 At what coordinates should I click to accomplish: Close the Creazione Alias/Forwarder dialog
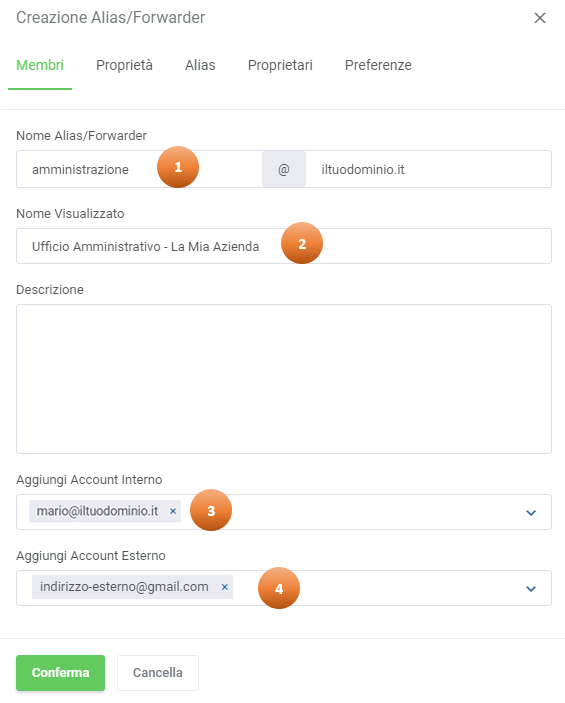(x=540, y=18)
